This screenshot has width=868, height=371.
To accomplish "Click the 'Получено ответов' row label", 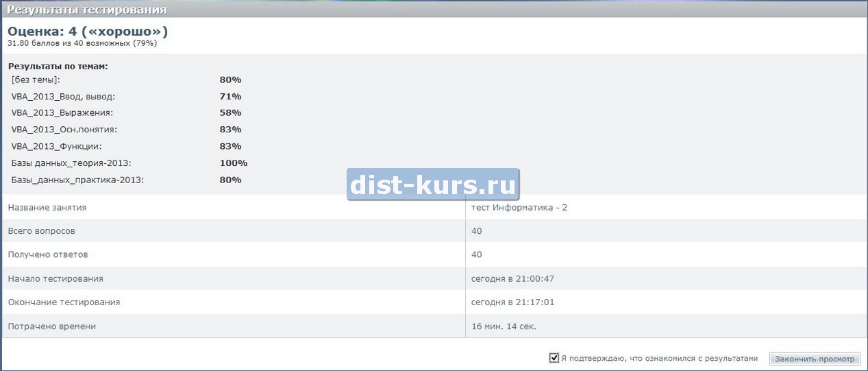I will [48, 254].
